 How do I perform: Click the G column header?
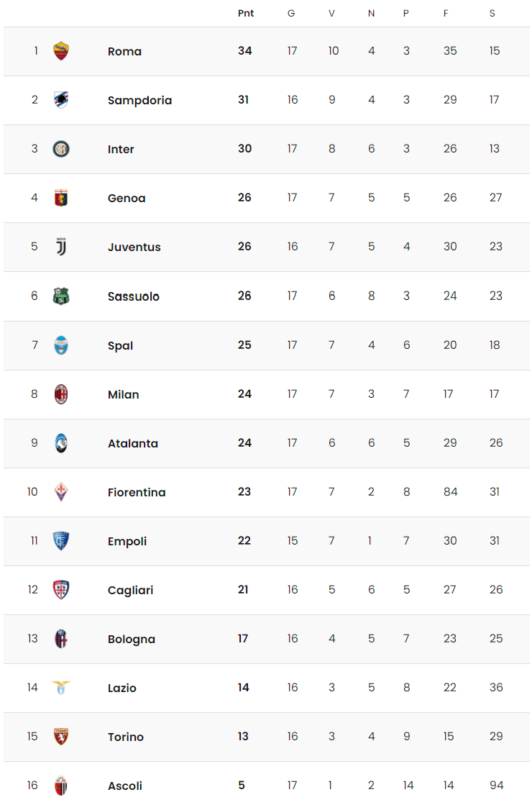pos(291,14)
